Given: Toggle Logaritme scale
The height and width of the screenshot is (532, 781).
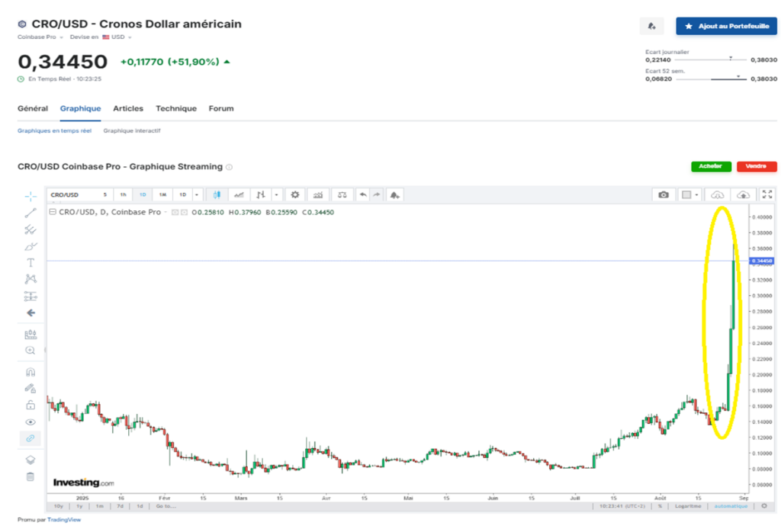Looking at the screenshot, I should 688,505.
